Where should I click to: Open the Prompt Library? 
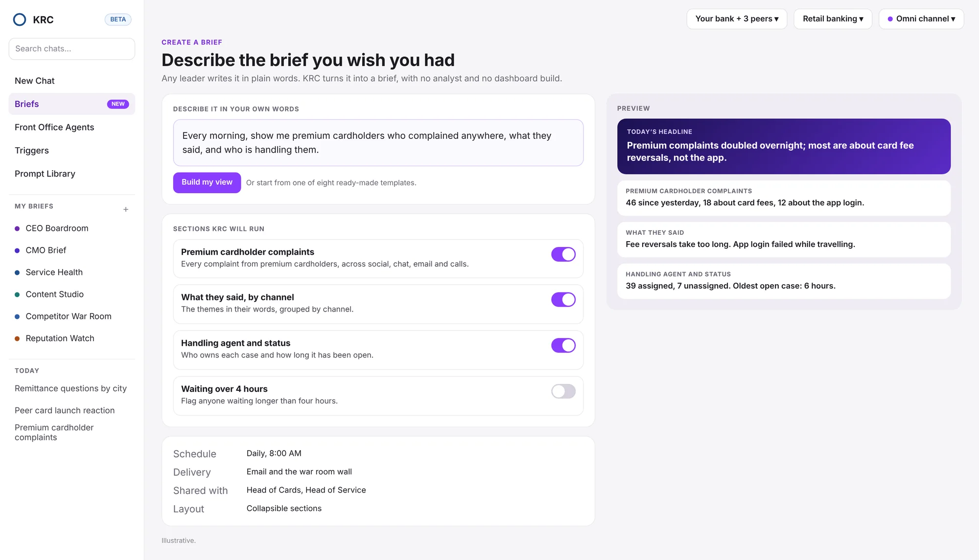tap(72, 174)
